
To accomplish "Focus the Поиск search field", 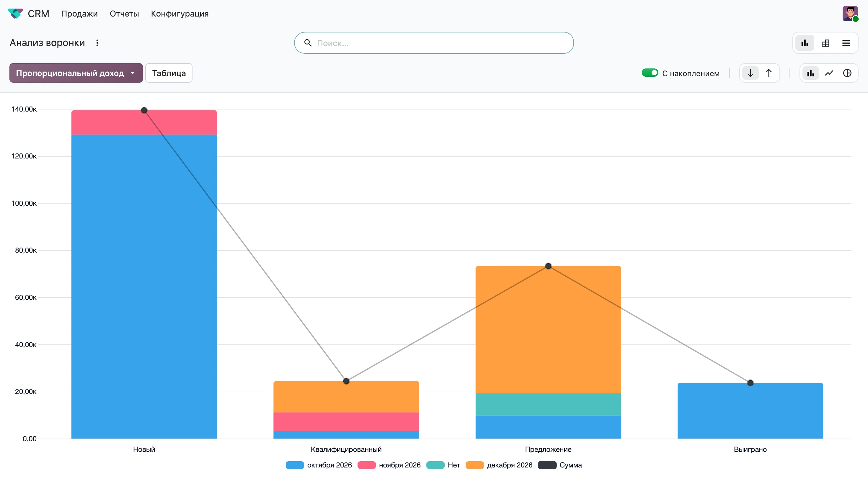I will click(x=434, y=43).
